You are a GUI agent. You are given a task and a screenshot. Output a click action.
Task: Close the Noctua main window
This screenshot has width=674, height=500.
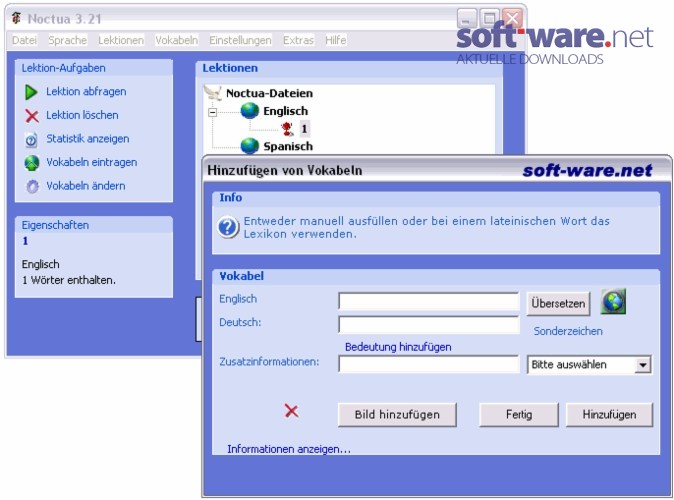pyautogui.click(x=512, y=18)
